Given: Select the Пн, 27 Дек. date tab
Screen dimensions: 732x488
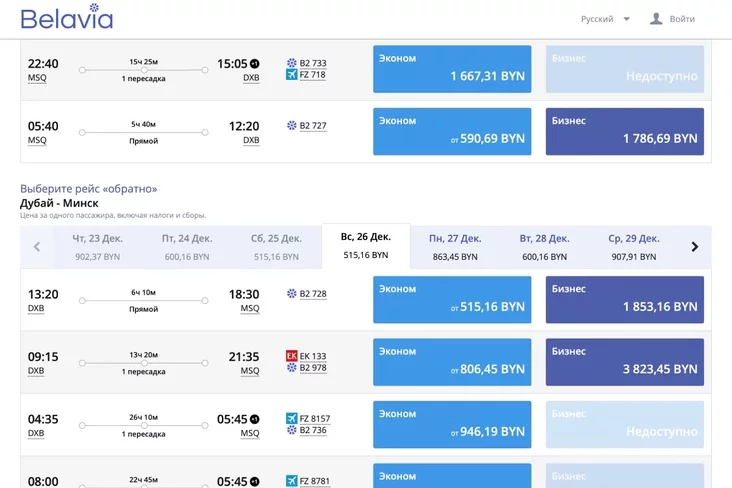Looking at the screenshot, I should coord(455,247).
